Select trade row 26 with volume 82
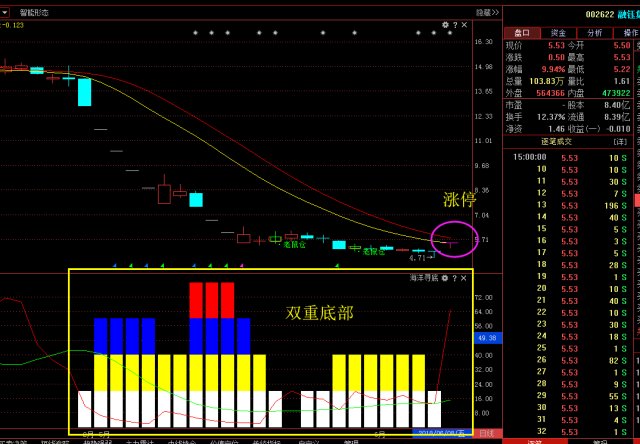The width and height of the screenshot is (640, 444). tap(567, 360)
